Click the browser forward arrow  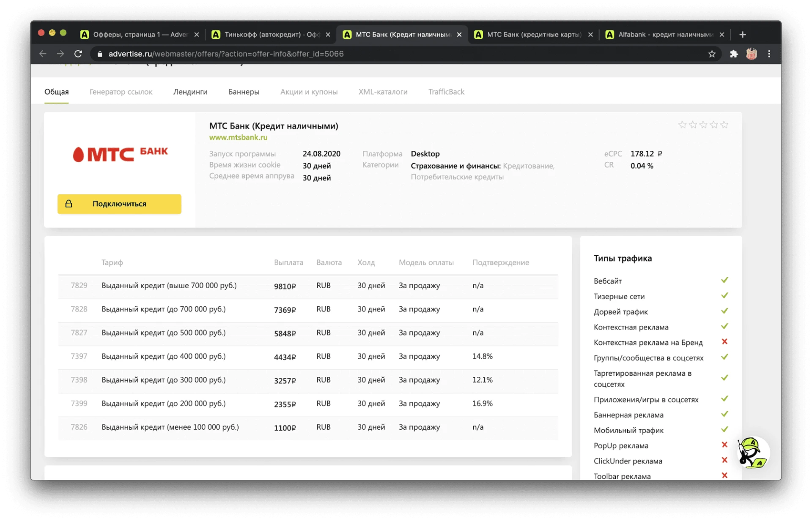[x=60, y=54]
